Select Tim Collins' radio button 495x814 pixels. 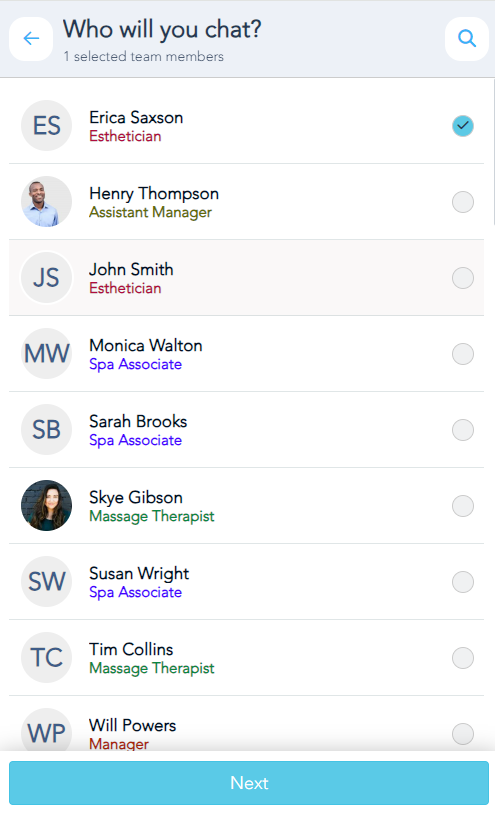click(x=463, y=658)
